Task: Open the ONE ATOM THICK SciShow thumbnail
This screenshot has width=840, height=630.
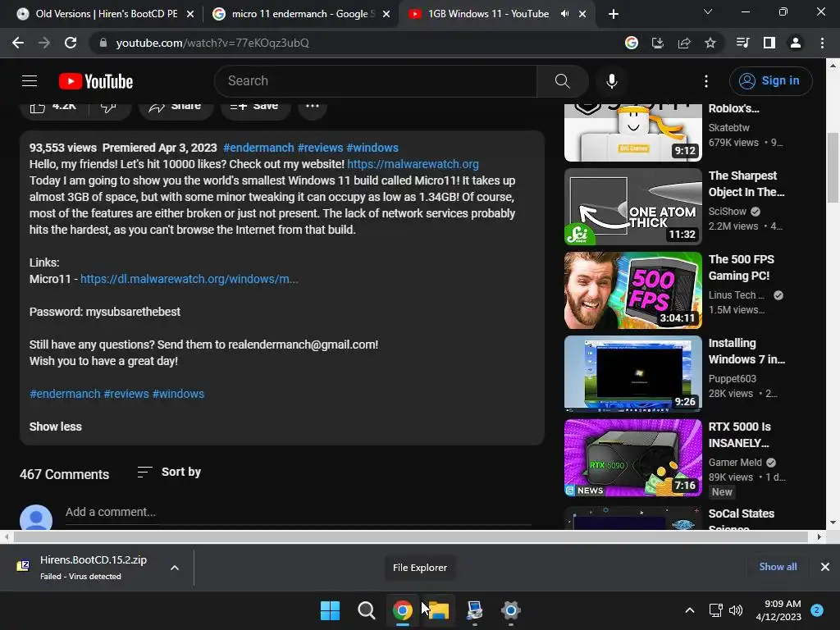Action: [x=632, y=207]
